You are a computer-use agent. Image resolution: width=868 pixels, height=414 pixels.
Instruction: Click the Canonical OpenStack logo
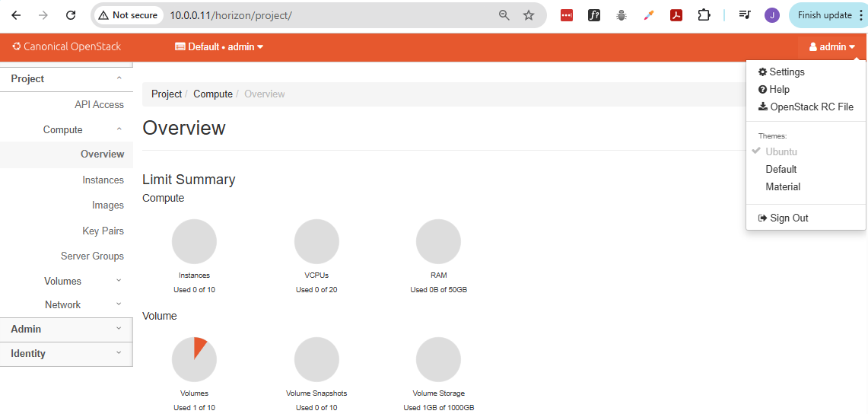coord(67,46)
